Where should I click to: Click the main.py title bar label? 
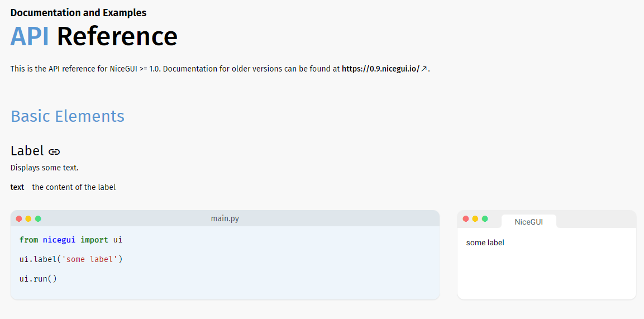point(225,218)
